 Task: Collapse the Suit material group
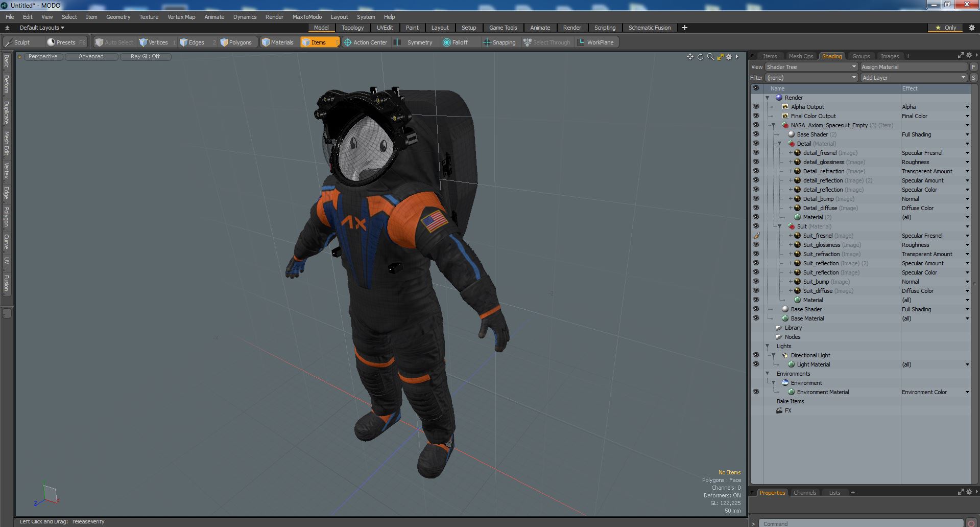[x=779, y=226]
